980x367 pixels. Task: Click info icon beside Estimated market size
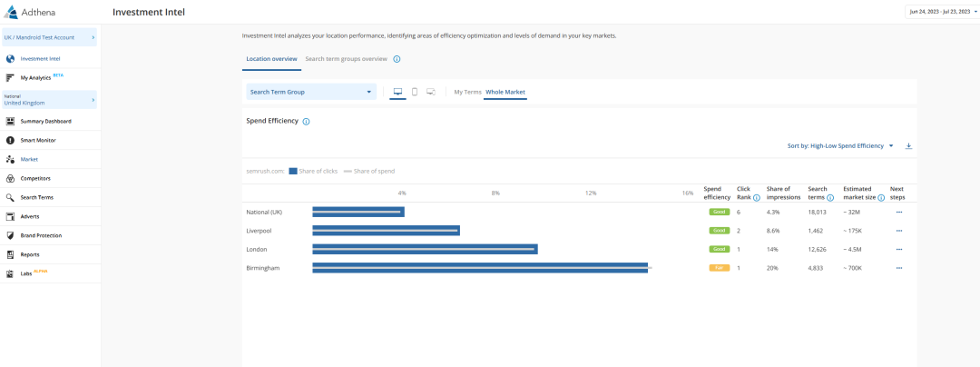[880, 197]
